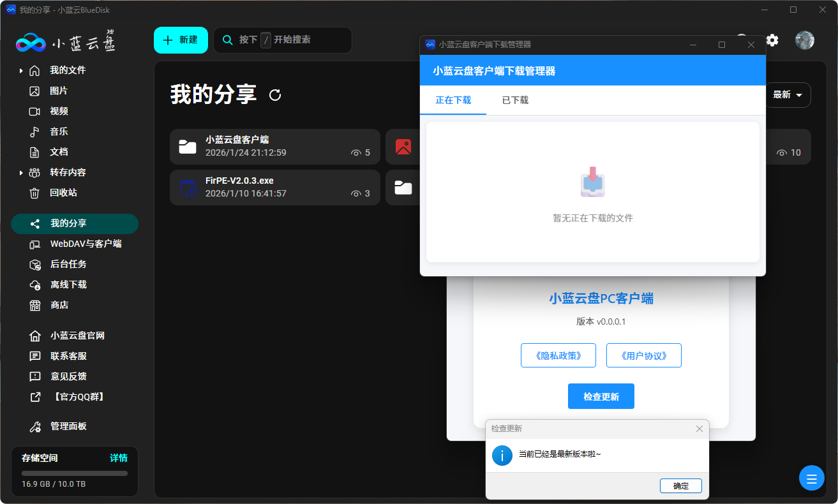This screenshot has width=838, height=504.
Task: Select the 正在下载 tab
Action: click(x=453, y=100)
